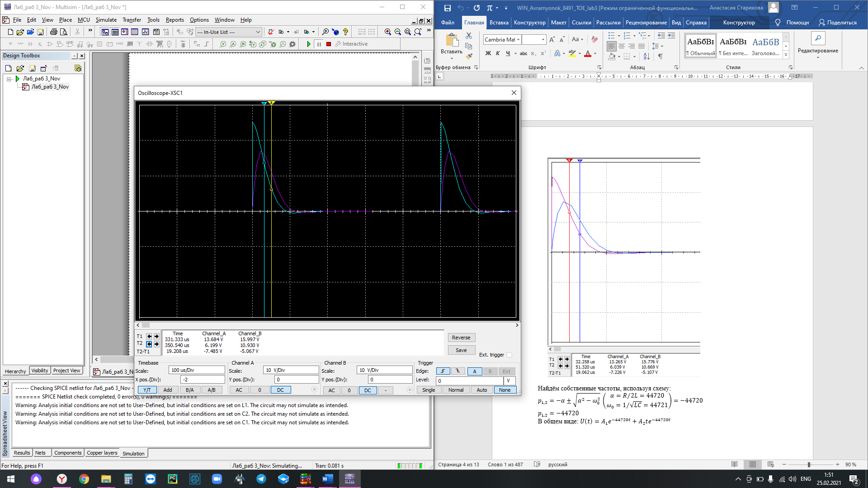Viewport: 868px width, 488px height.
Task: Select the B/A timebase mode
Action: (190, 390)
